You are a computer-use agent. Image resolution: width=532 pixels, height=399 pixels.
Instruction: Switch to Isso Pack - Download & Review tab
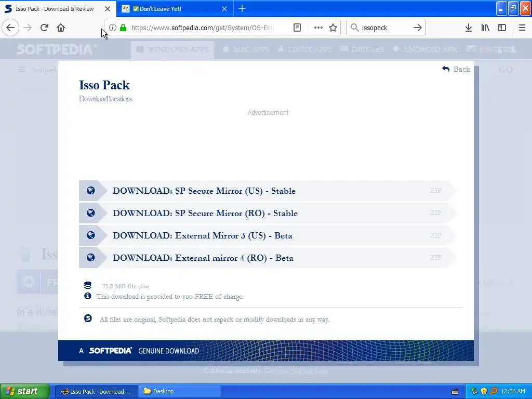tap(58, 8)
